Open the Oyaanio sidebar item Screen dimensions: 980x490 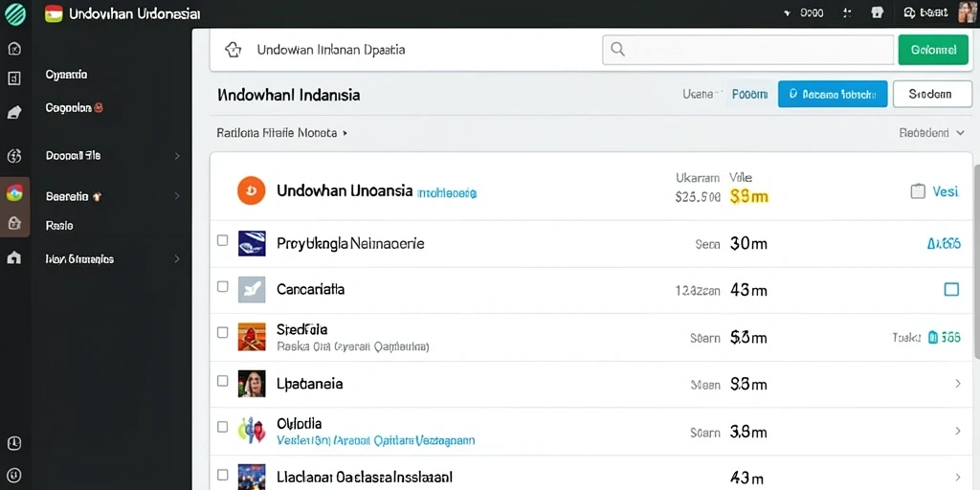[66, 75]
